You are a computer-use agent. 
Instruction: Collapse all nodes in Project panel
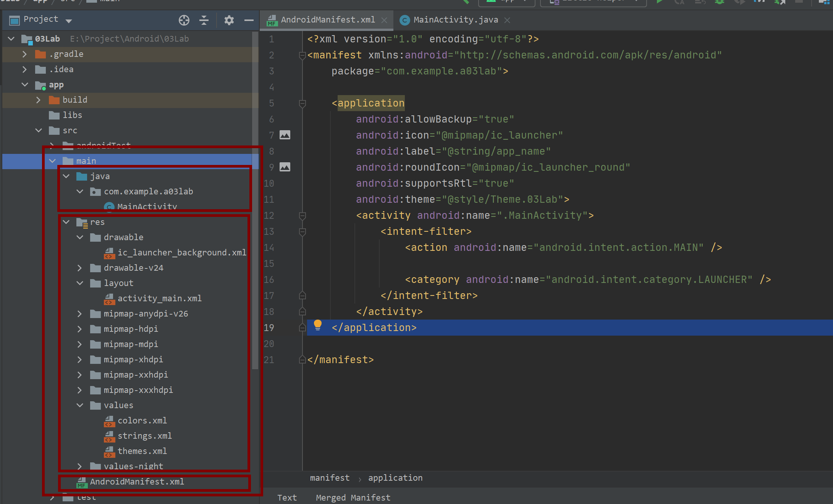[204, 20]
